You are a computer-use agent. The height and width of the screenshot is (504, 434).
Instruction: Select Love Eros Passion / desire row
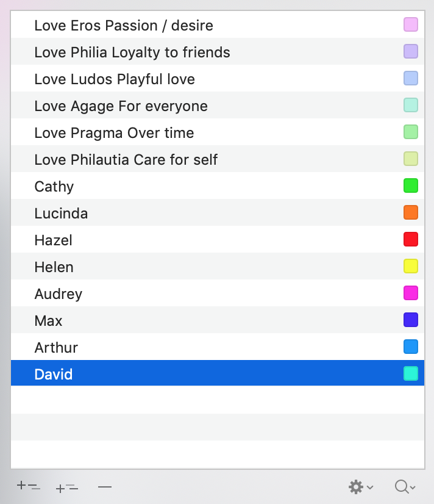coord(218,25)
